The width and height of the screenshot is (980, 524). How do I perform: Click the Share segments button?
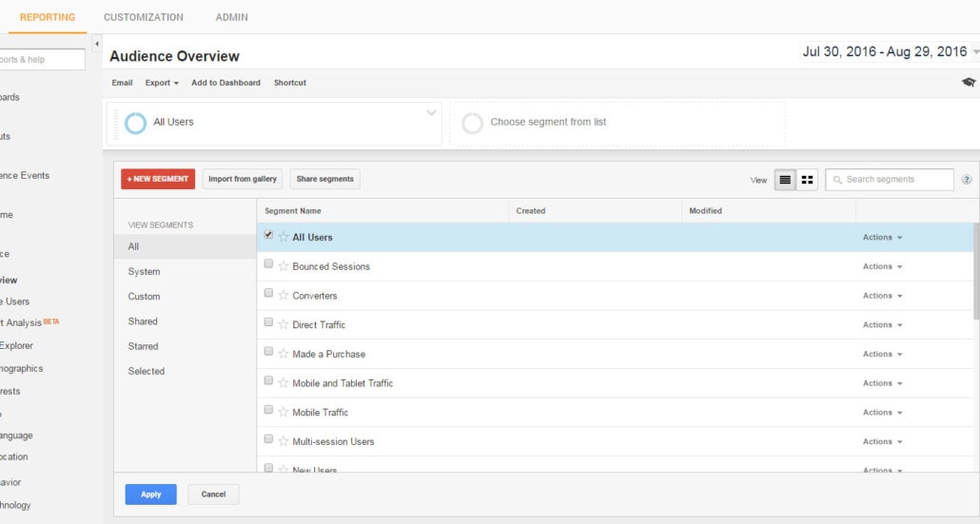[x=325, y=179]
